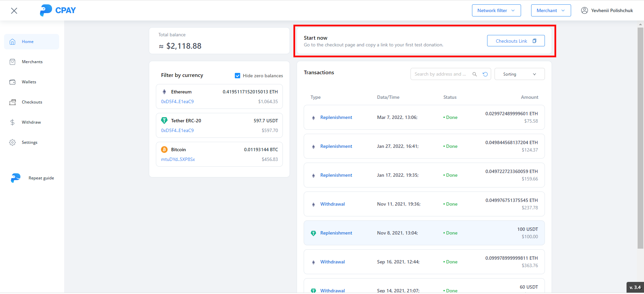Go to Wallets in the sidebar
Screen dimensions: 644x294
[x=29, y=82]
